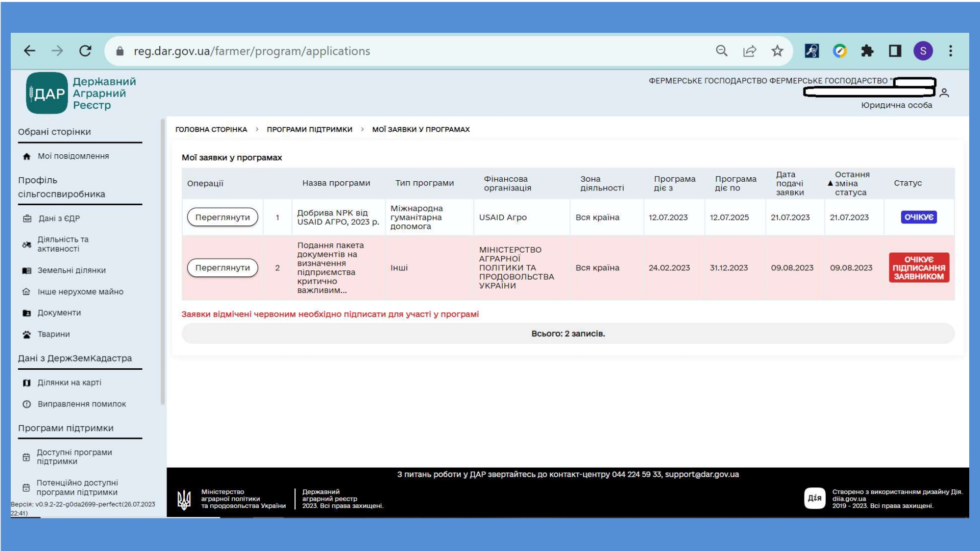
Task: Sort by Остання зміна статуса column
Action: point(852,183)
